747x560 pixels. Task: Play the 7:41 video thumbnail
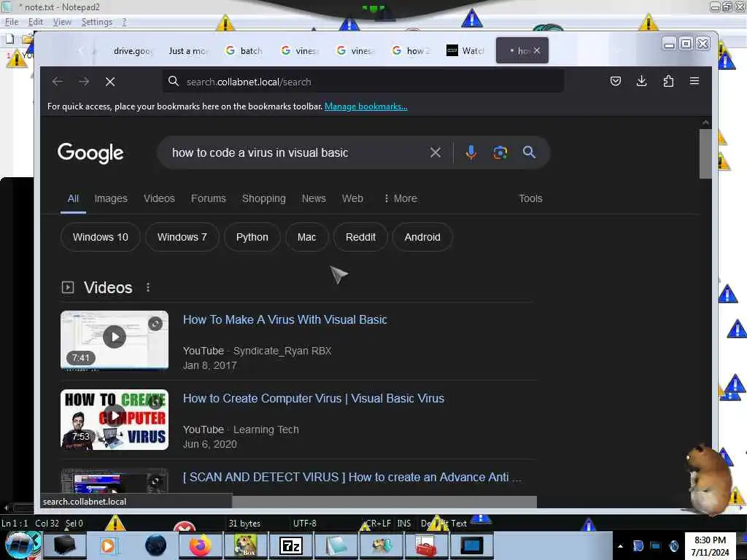pyautogui.click(x=115, y=340)
